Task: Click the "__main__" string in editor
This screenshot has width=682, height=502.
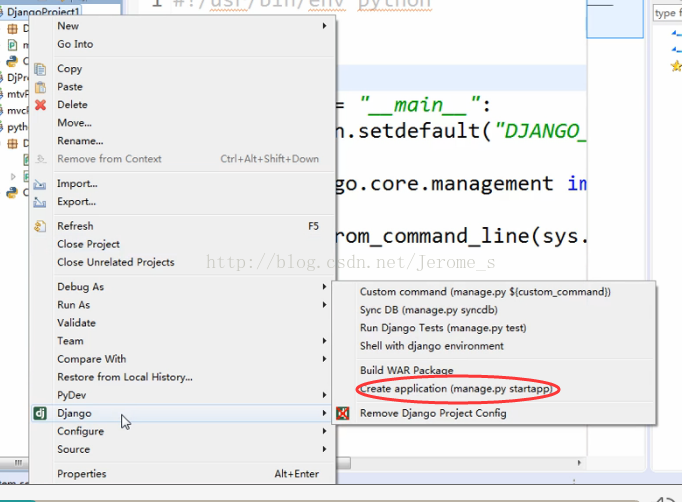Action: [420, 106]
